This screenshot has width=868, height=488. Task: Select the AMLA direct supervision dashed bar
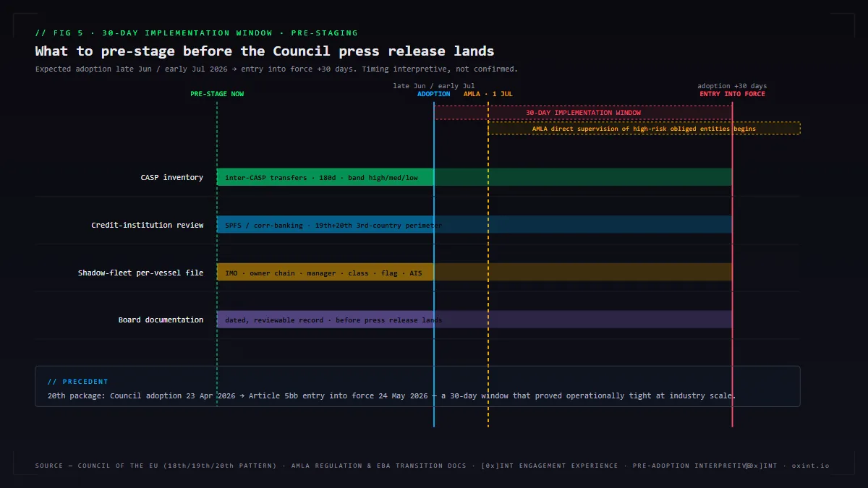[644, 129]
